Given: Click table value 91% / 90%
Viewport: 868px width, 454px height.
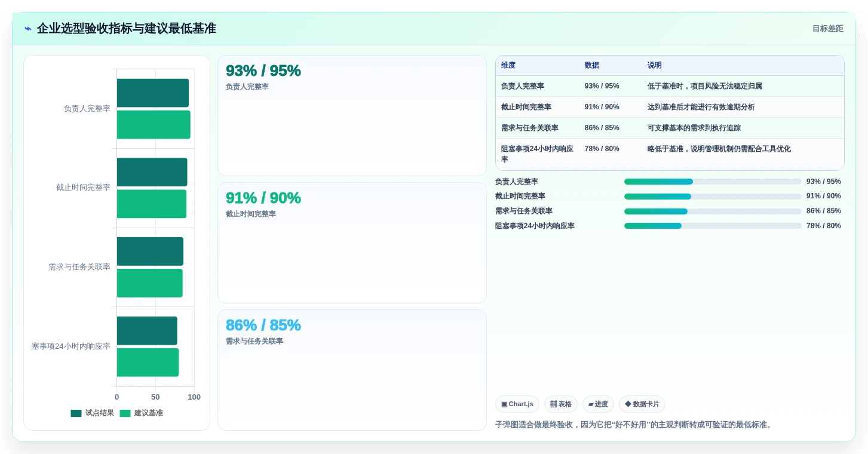Looking at the screenshot, I should point(602,107).
